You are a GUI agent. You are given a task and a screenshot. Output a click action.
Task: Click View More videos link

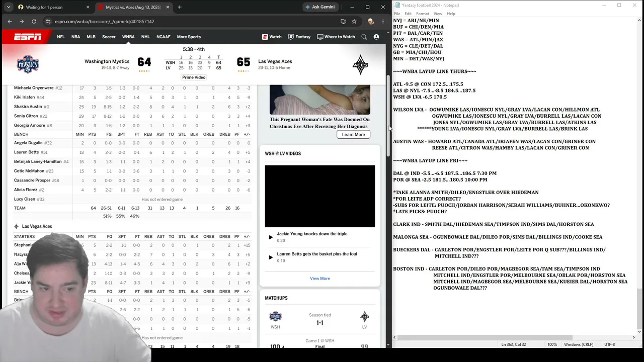320,279
